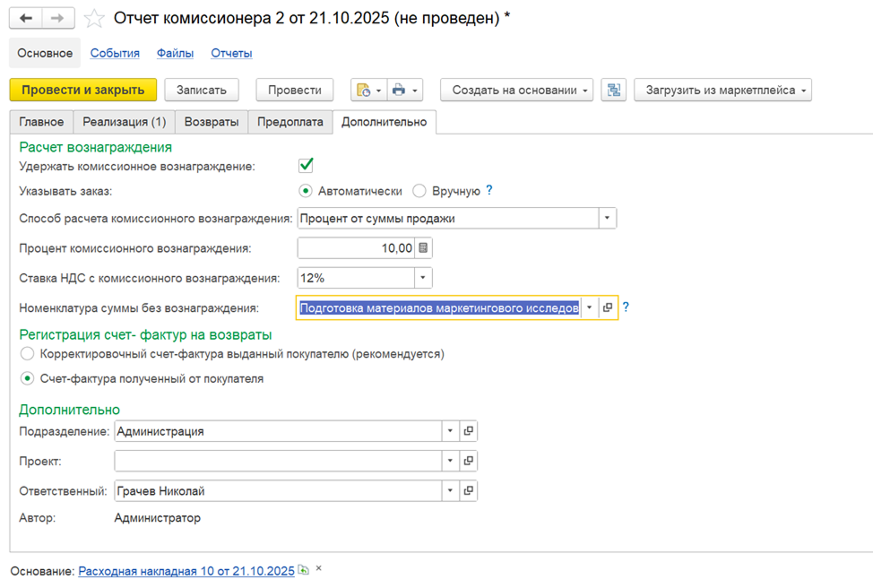Expand the Номенклатура суммы без вознаграждения dropdown
The height and width of the screenshot is (588, 873).
(x=589, y=307)
